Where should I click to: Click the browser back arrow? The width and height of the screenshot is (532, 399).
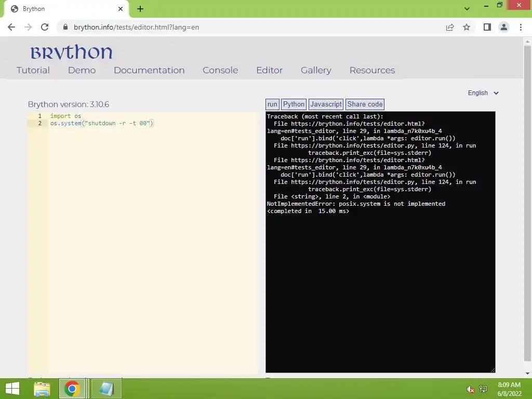(11, 27)
